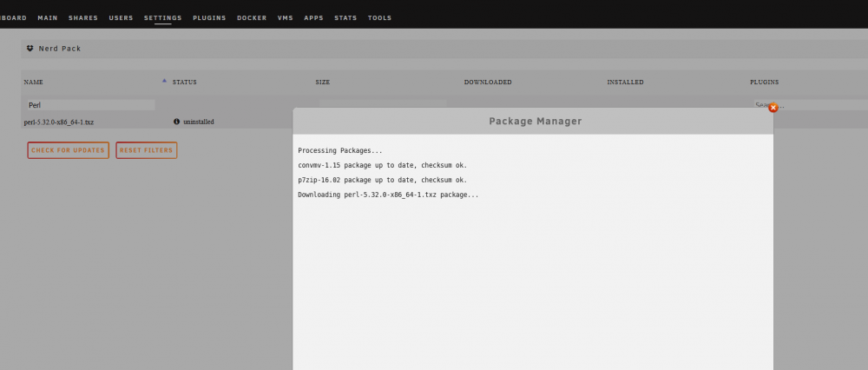Open the Settings menu tab
Screen dimensions: 868x370
pyautogui.click(x=163, y=17)
